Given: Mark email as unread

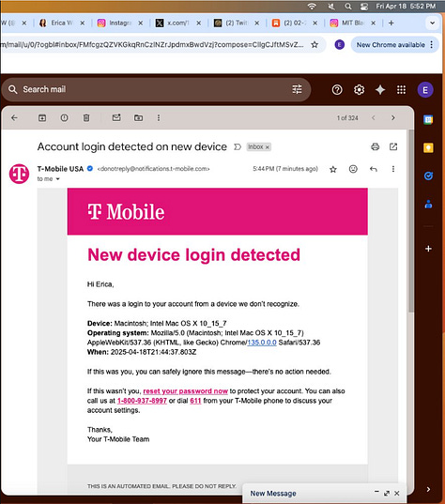Looking at the screenshot, I should coord(116,118).
